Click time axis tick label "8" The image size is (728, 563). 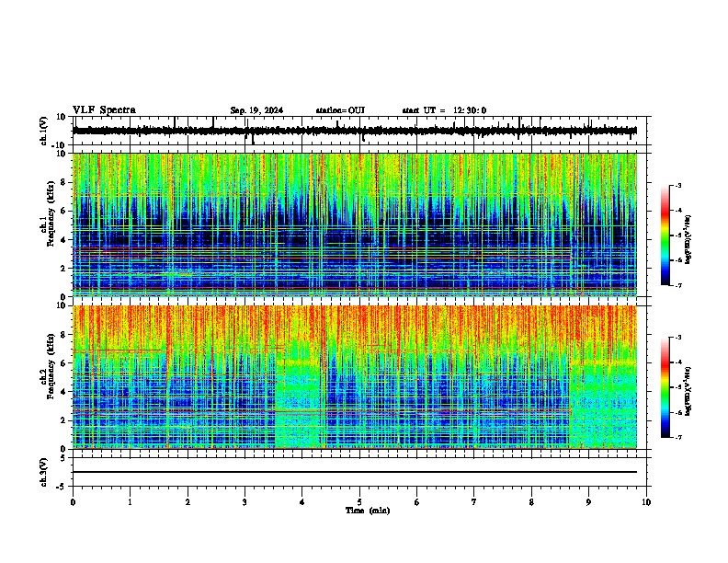pyautogui.click(x=531, y=501)
